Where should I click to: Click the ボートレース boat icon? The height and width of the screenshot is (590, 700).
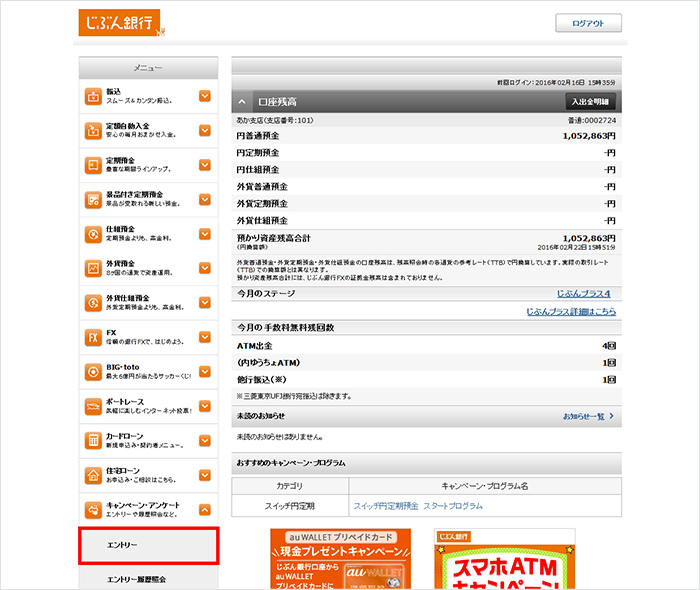[x=93, y=406]
